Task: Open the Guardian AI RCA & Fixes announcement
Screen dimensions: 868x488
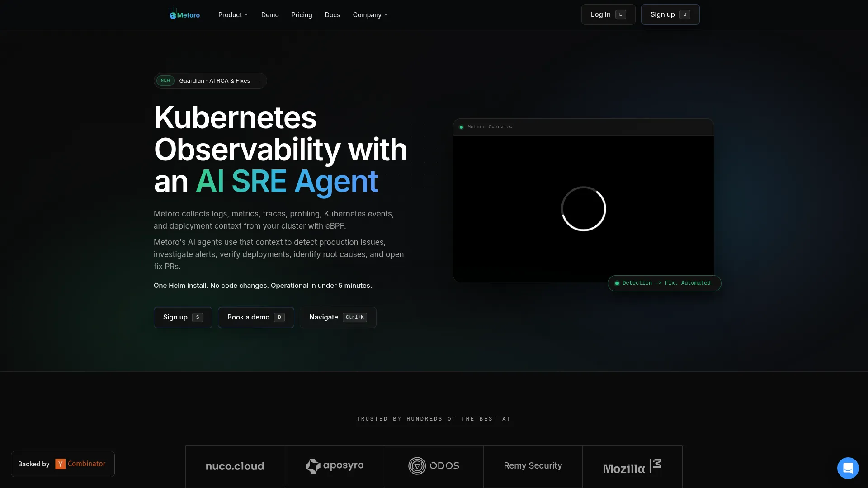Action: click(210, 81)
